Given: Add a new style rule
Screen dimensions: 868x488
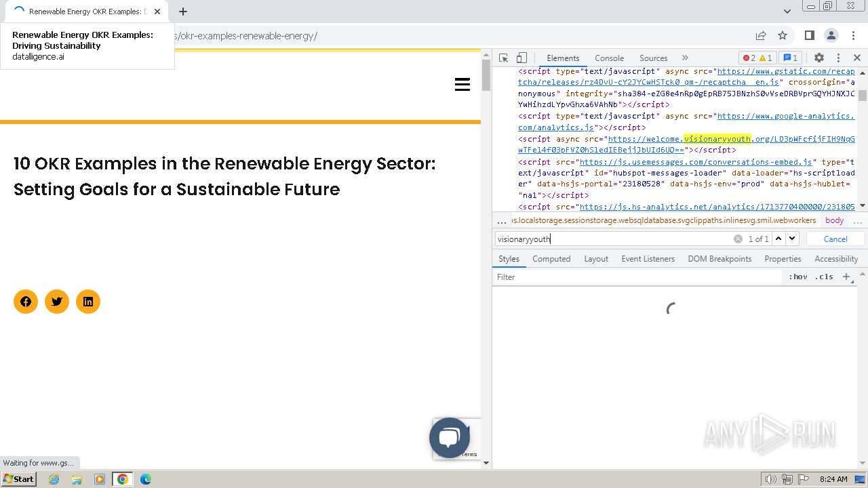Looking at the screenshot, I should 846,277.
